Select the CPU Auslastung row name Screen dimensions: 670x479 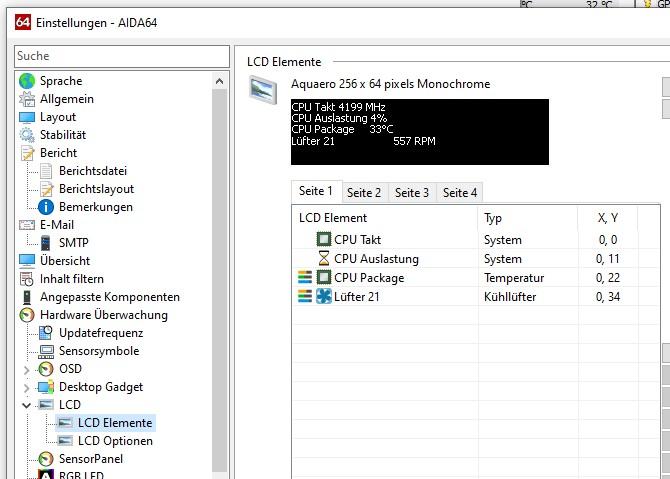(376, 259)
